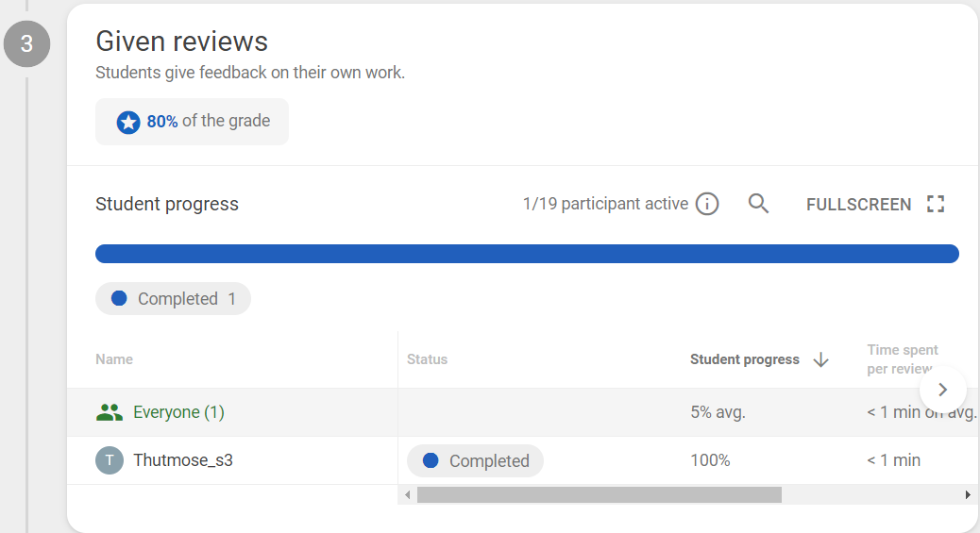Sort by the Status column header
This screenshot has width=980, height=533.
[x=427, y=359]
